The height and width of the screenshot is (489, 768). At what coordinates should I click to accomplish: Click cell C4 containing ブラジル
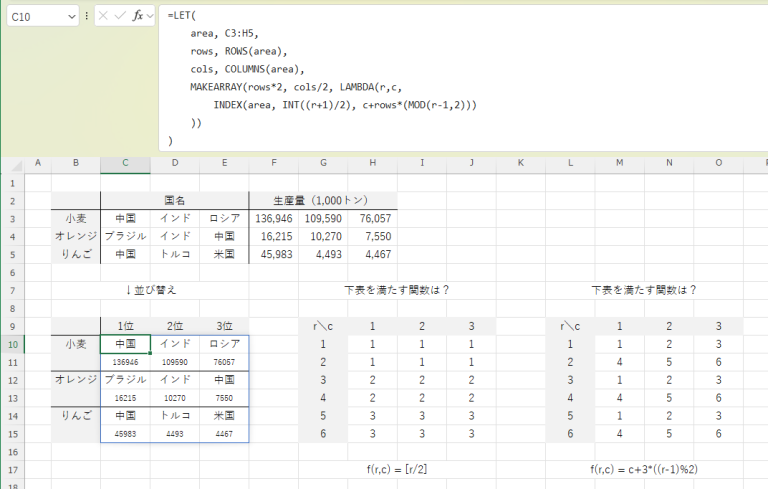tap(125, 236)
